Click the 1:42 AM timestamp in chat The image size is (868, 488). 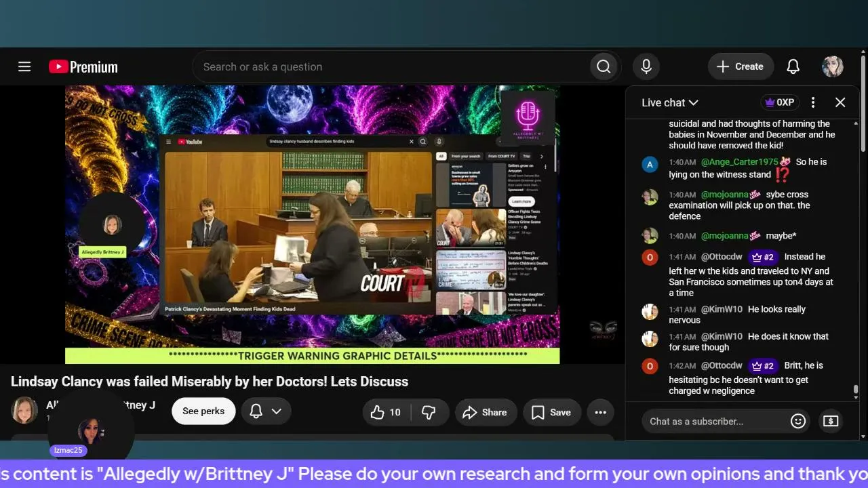click(682, 366)
